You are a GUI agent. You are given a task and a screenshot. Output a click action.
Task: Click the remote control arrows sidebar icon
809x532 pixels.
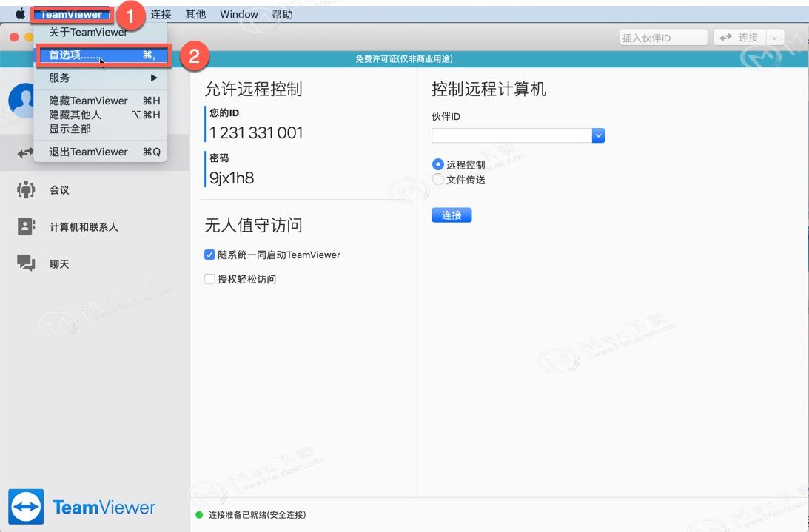[24, 152]
